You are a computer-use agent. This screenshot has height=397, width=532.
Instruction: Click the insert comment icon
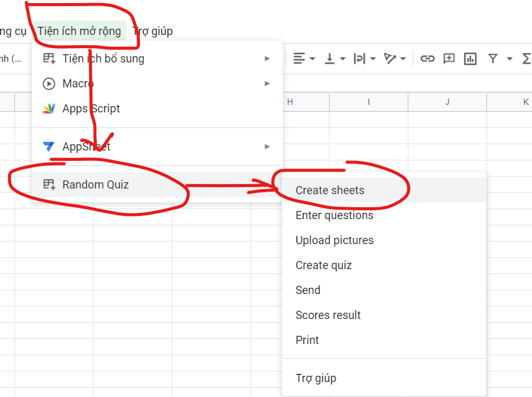448,59
